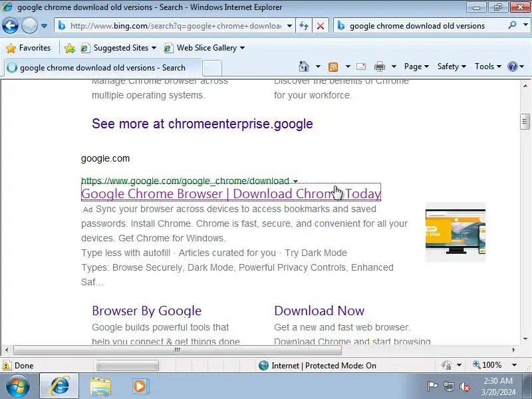Click the network tray icon
The height and width of the screenshot is (399, 532).
[x=448, y=386]
